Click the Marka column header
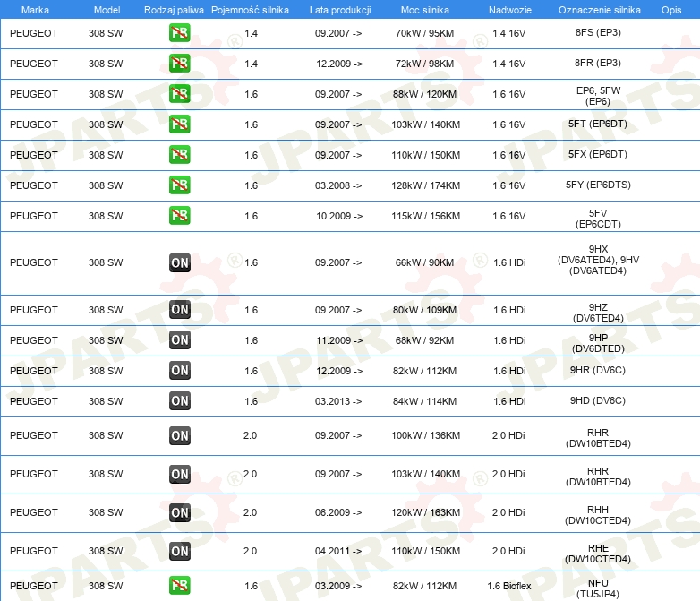Screen dimensions: 700x601 pos(35,10)
